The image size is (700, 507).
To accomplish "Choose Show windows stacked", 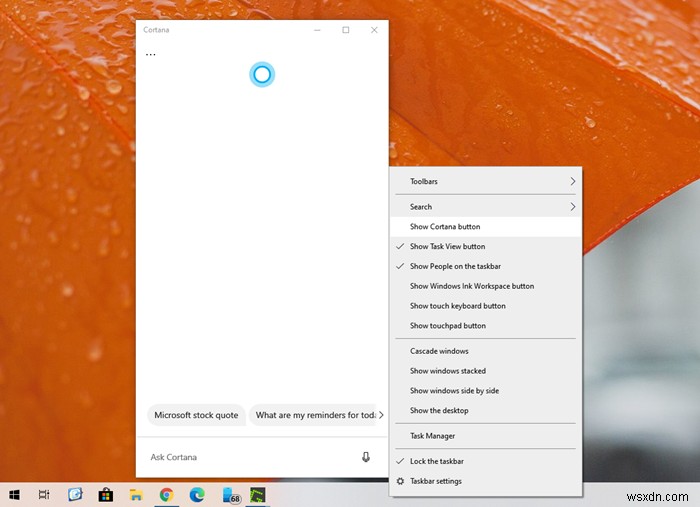I will coord(486,371).
